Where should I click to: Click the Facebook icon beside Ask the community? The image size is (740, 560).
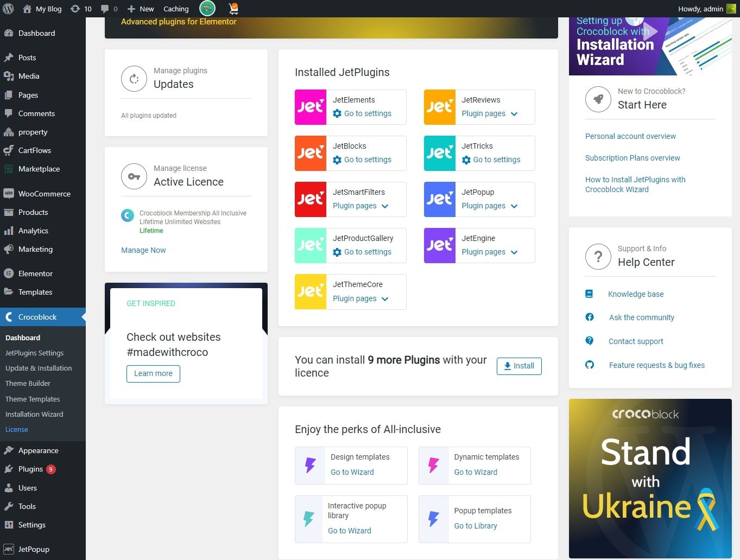590,317
